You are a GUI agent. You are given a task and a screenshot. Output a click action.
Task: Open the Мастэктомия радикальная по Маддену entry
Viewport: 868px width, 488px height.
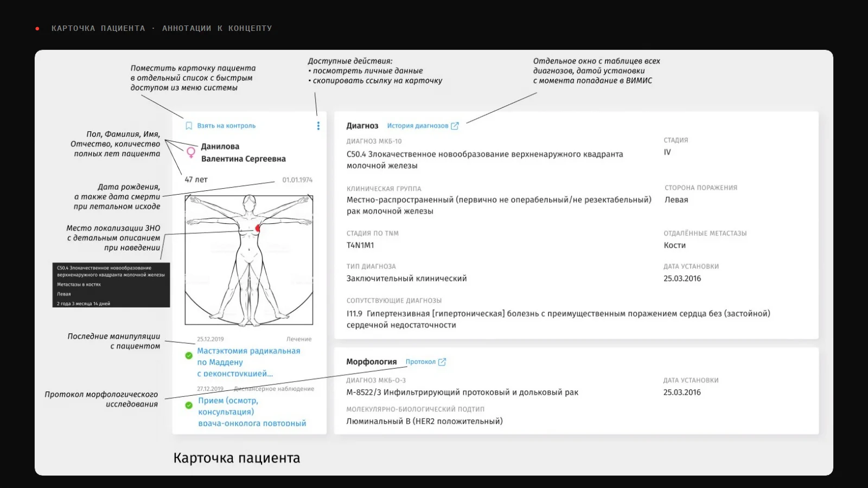coord(248,362)
